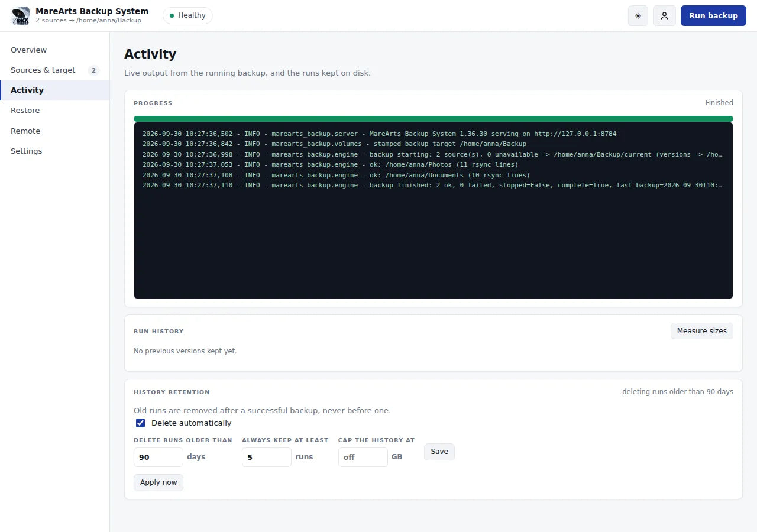Image resolution: width=757 pixels, height=532 pixels.
Task: Click the Sources & target count badge
Action: (x=93, y=70)
